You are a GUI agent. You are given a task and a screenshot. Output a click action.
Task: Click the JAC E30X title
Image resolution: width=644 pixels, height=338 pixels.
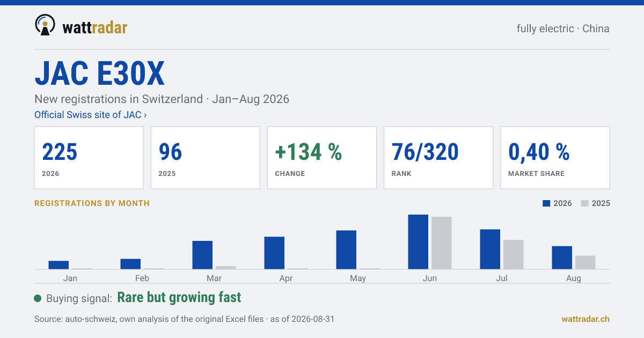click(x=99, y=74)
